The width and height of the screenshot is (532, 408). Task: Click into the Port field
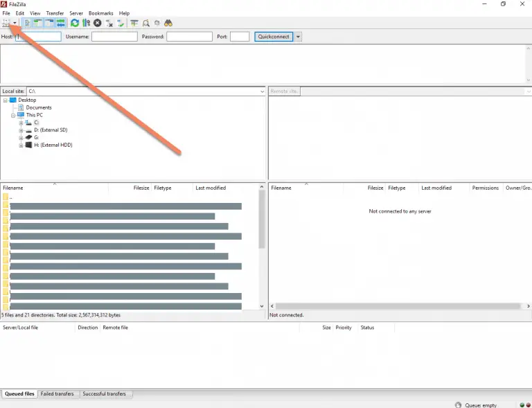pyautogui.click(x=240, y=37)
